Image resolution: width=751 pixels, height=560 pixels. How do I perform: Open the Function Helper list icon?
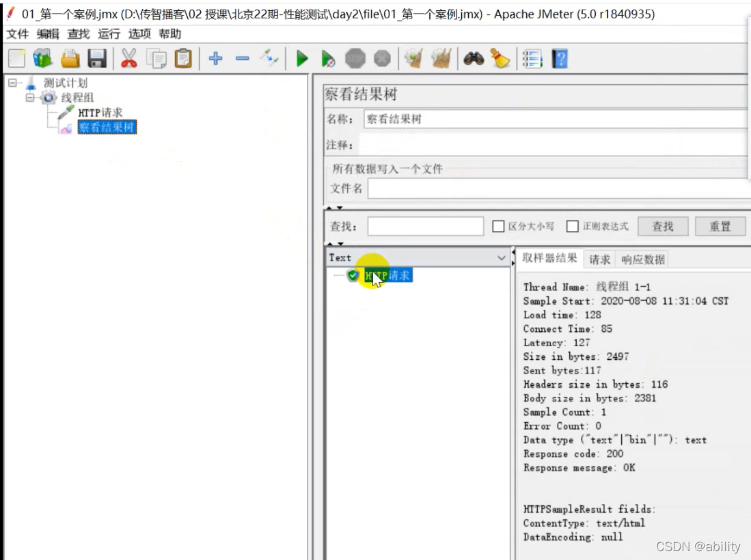coord(532,59)
